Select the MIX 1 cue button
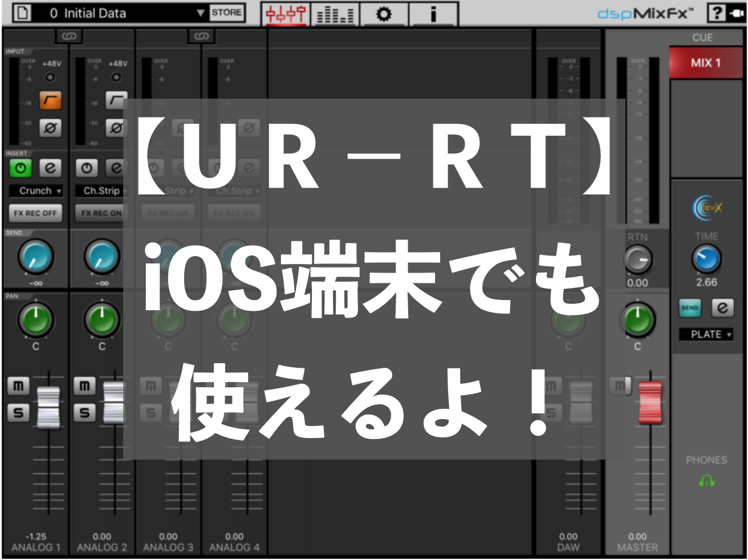 [x=706, y=63]
